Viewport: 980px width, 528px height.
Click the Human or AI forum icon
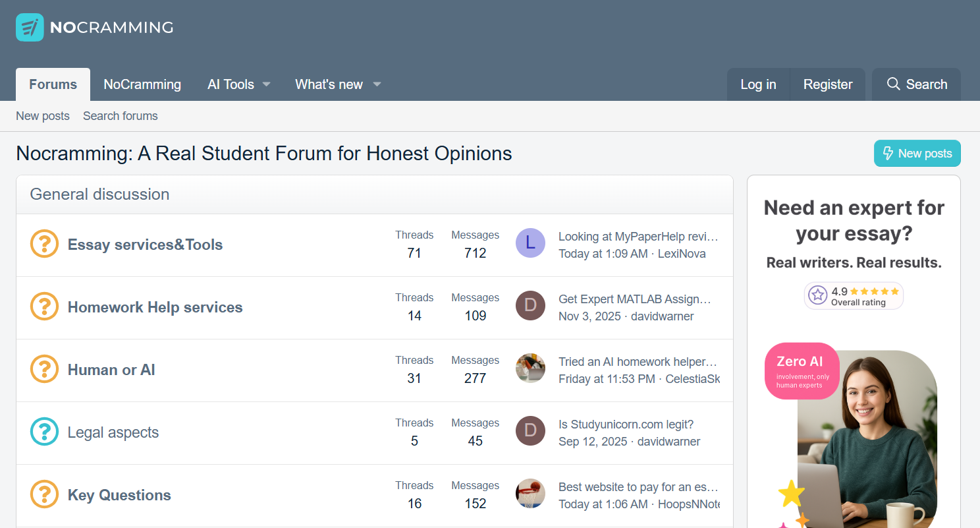(x=45, y=370)
